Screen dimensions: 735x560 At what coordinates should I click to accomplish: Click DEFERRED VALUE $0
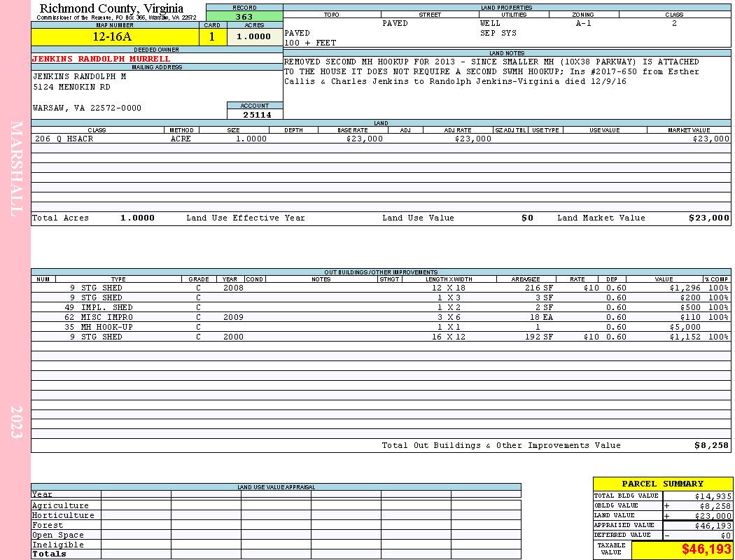[726, 535]
